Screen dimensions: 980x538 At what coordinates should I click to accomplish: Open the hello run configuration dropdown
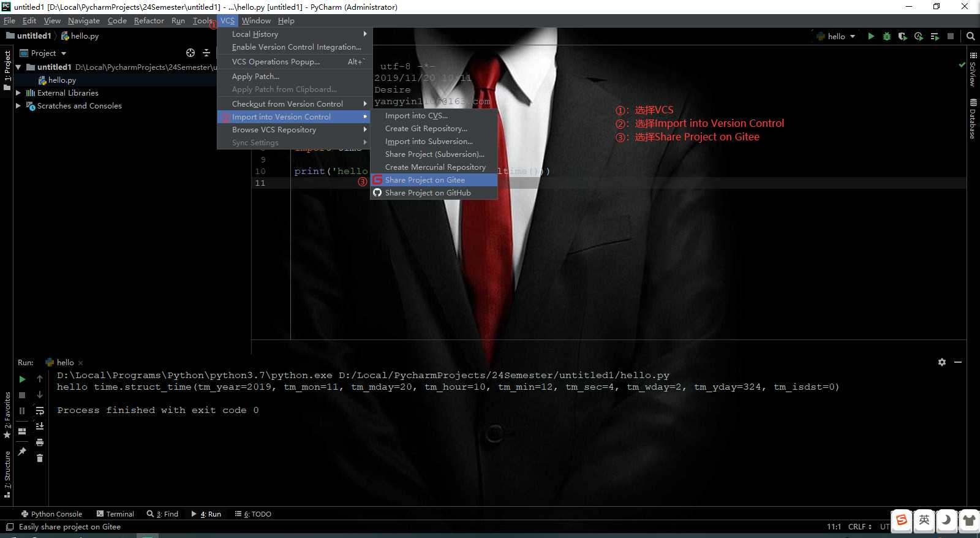pyautogui.click(x=836, y=36)
